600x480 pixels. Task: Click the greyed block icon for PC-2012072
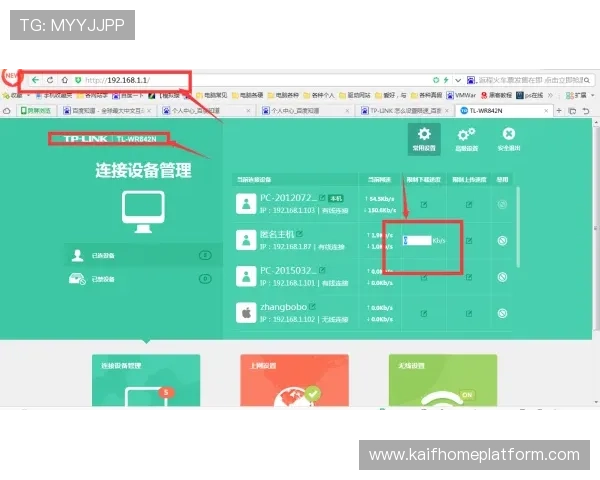(502, 205)
